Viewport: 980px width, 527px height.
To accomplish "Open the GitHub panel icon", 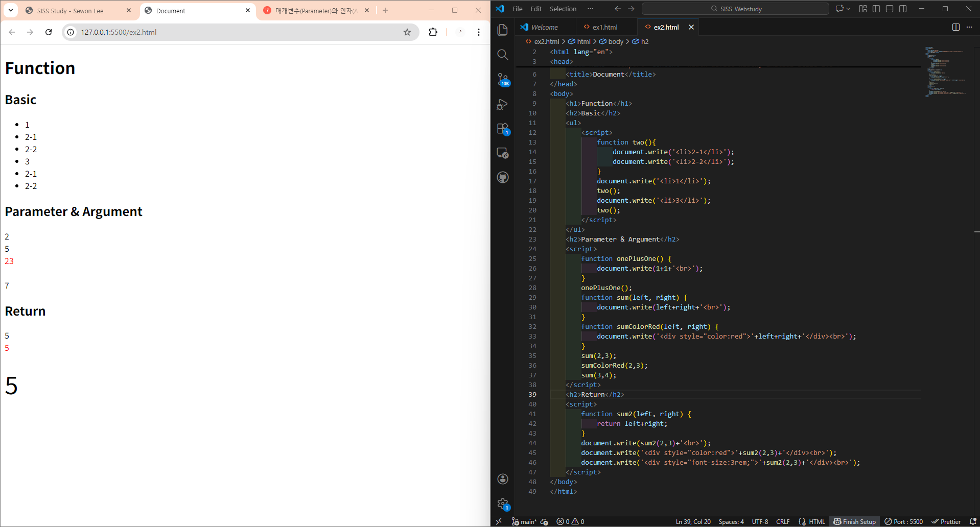I will (503, 178).
